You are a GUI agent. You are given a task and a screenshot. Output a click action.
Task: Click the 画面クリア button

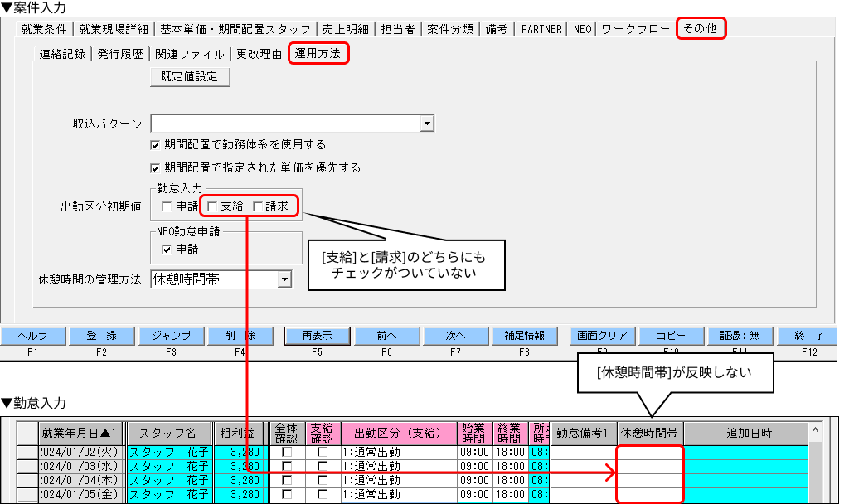(602, 336)
